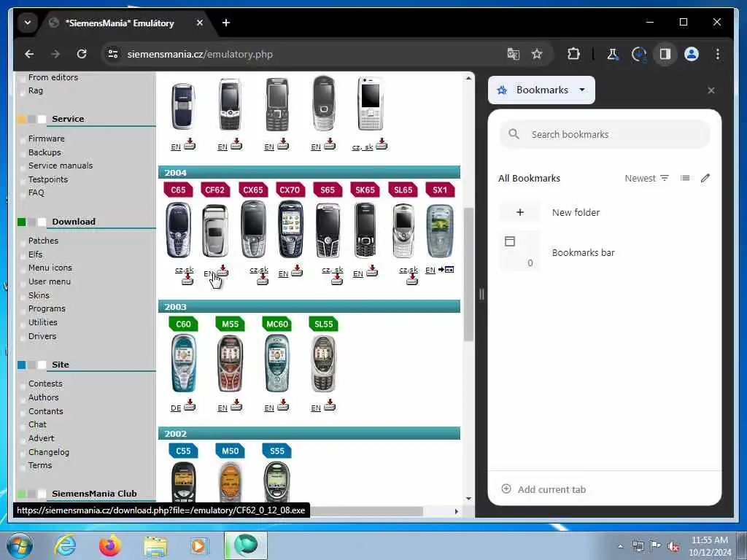Download the MC60 EN emulator
Image resolution: width=747 pixels, height=560 pixels.
(283, 405)
